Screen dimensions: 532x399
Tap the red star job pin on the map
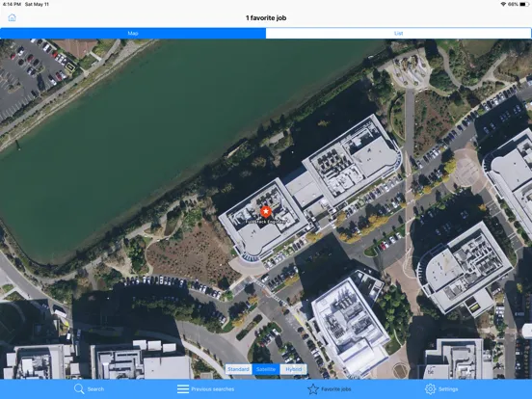pos(266,212)
